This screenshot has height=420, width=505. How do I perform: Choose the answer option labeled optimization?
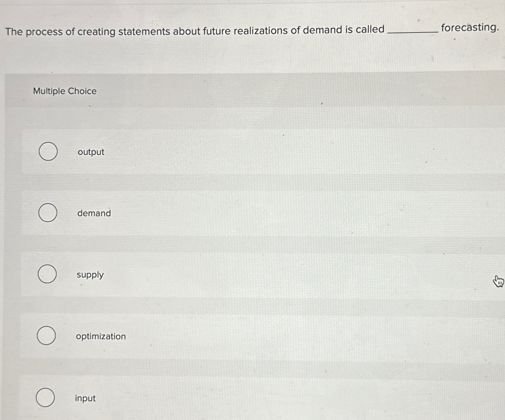coord(101,336)
